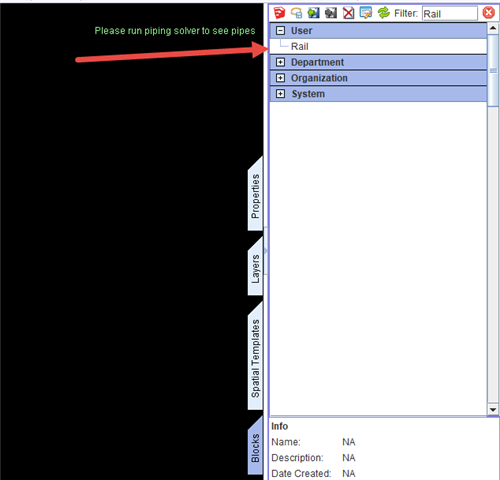Click the scrollbar down arrow
500x480 pixels.
[x=493, y=409]
